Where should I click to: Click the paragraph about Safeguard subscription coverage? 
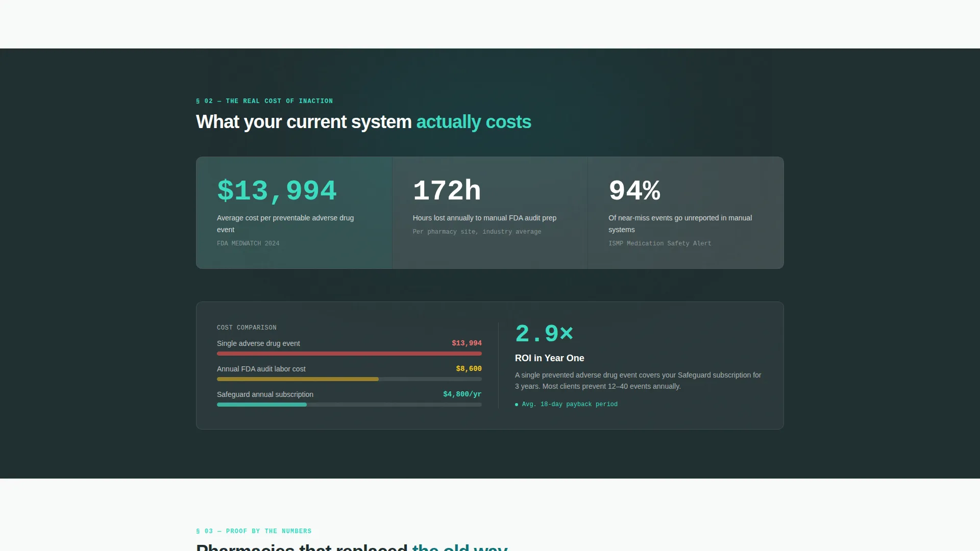(x=638, y=381)
